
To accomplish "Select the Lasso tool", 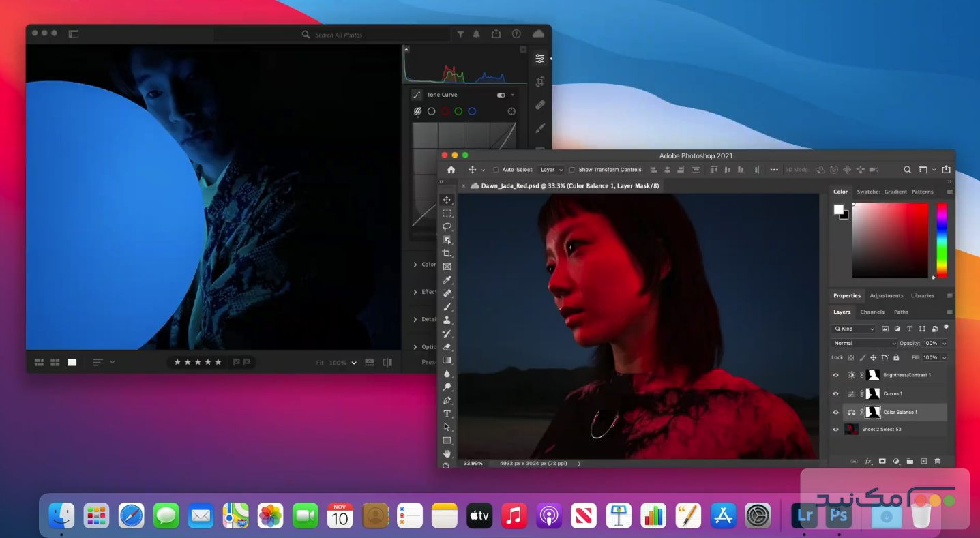I will pos(447,226).
